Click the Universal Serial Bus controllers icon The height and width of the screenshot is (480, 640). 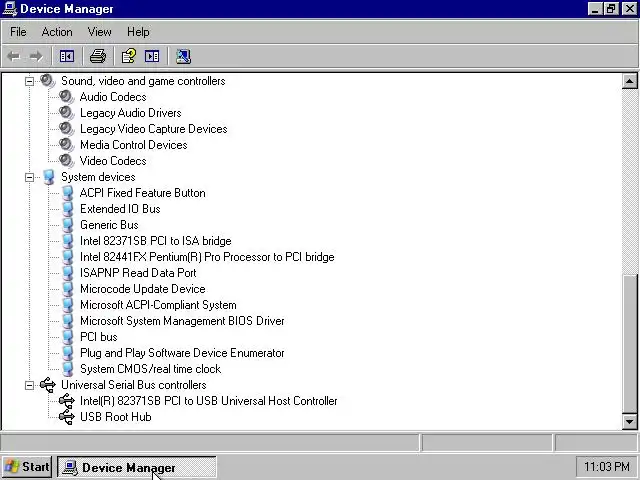click(x=48, y=385)
